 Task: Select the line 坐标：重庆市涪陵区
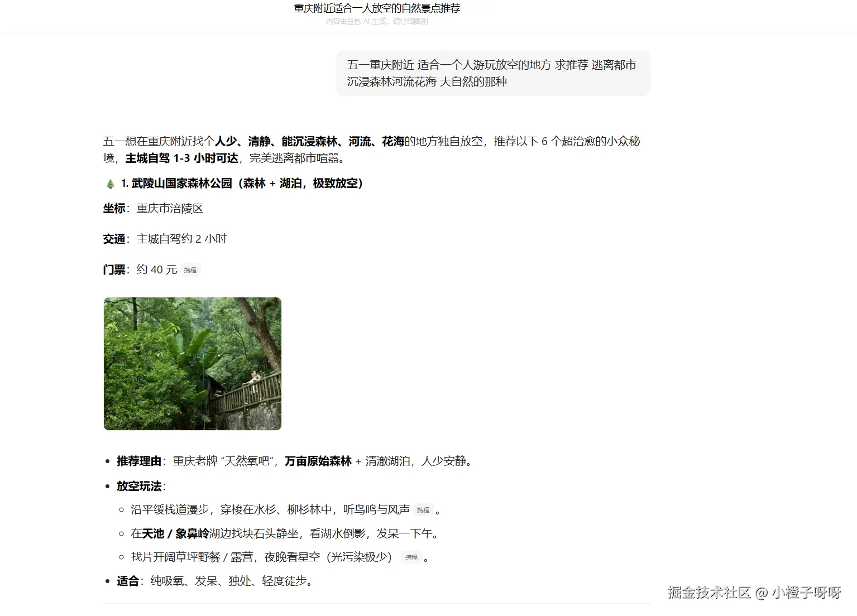[x=153, y=209]
